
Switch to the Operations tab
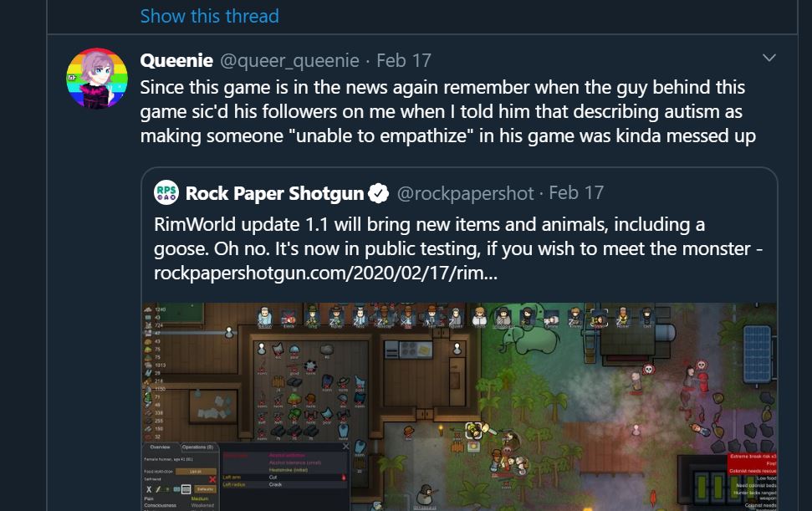[198, 447]
